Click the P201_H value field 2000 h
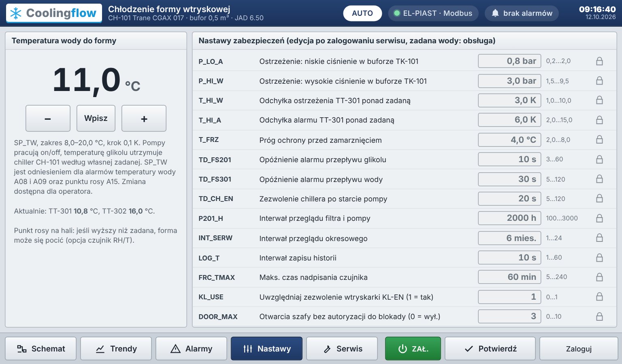This screenshot has height=364, width=622. (509, 218)
